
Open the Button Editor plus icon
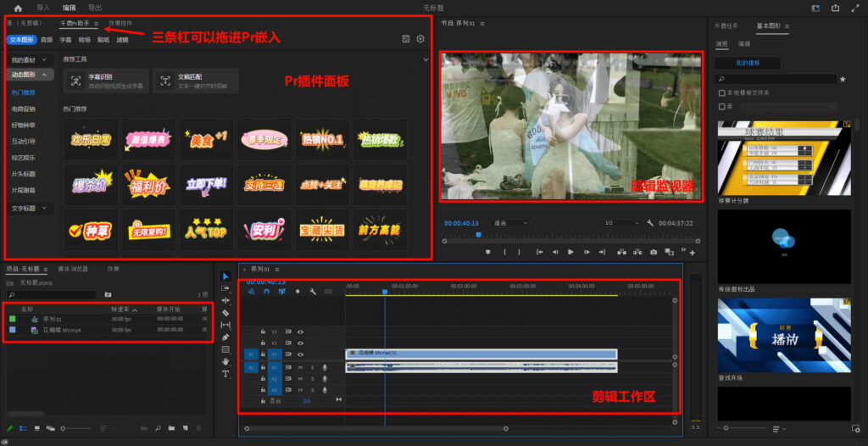point(692,253)
